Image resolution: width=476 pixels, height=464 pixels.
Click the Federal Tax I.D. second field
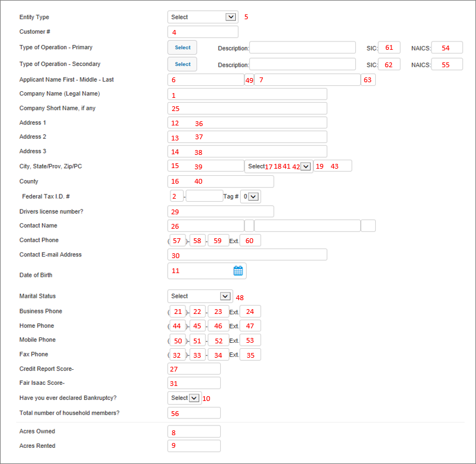click(205, 196)
